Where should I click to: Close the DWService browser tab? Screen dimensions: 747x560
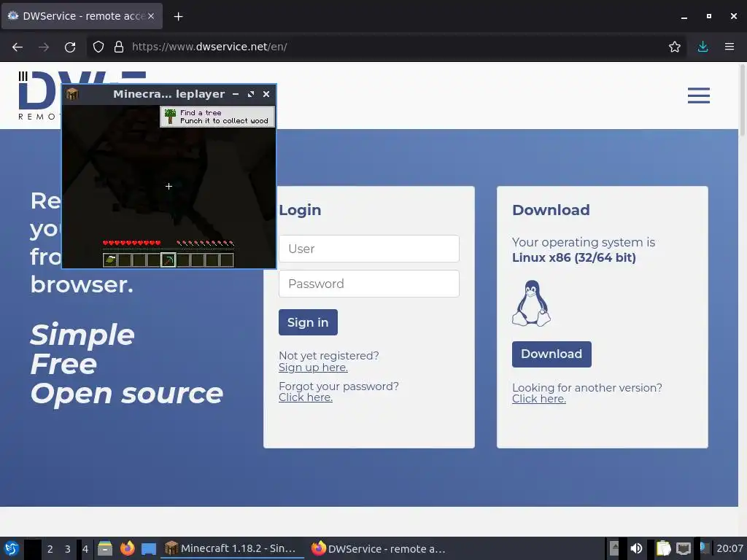coord(151,16)
